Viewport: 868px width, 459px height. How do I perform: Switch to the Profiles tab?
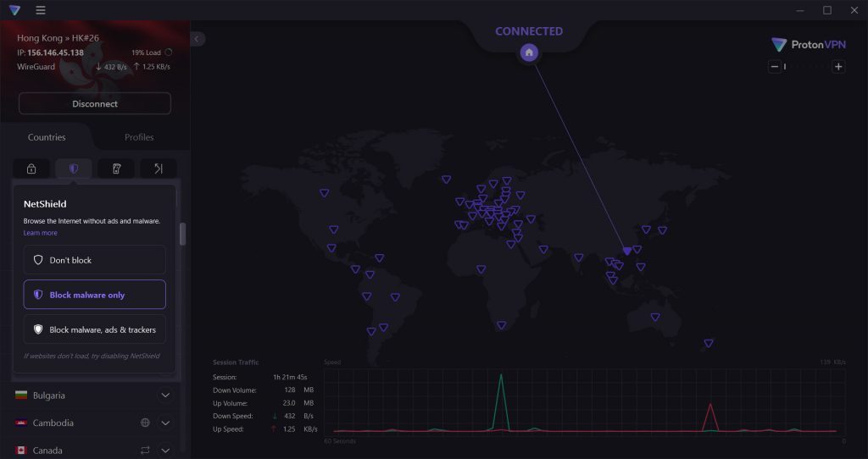(139, 137)
